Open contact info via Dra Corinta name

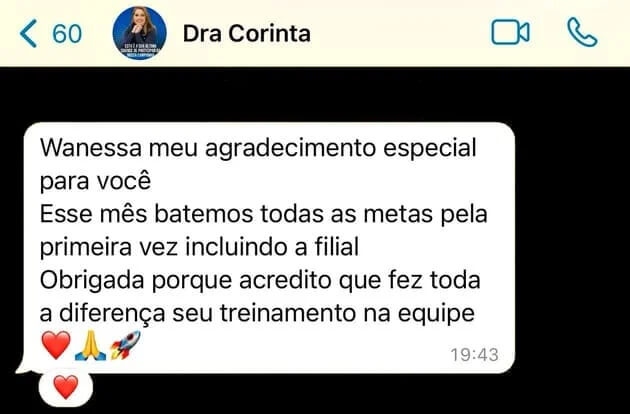point(247,33)
